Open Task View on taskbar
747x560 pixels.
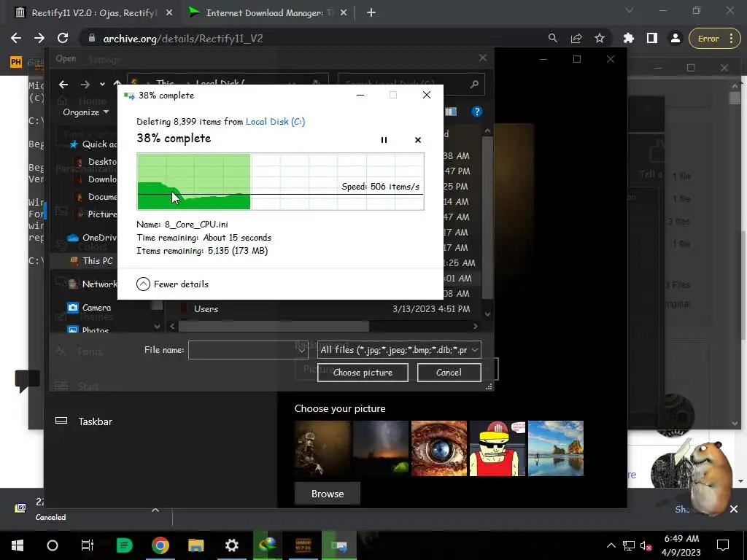click(x=88, y=545)
